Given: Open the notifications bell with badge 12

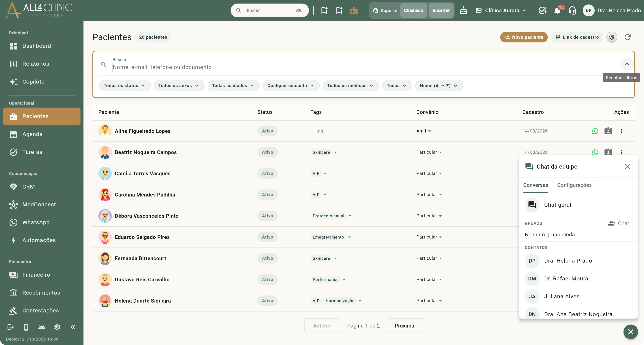Looking at the screenshot, I should [x=557, y=10].
